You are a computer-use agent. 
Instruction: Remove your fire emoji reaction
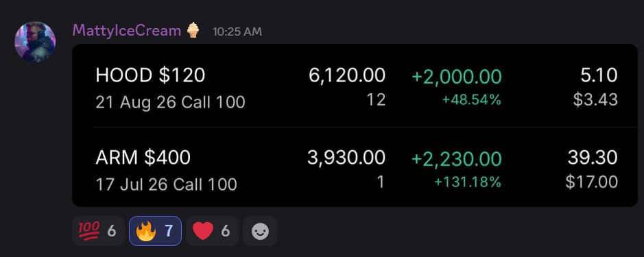click(x=155, y=231)
